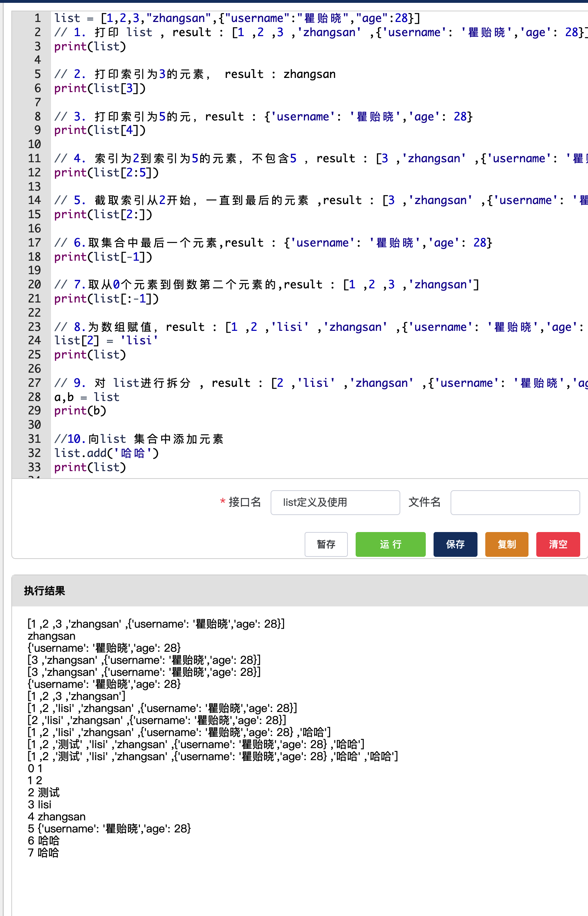
Task: Click code line print(list[:-1])
Action: 107,299
